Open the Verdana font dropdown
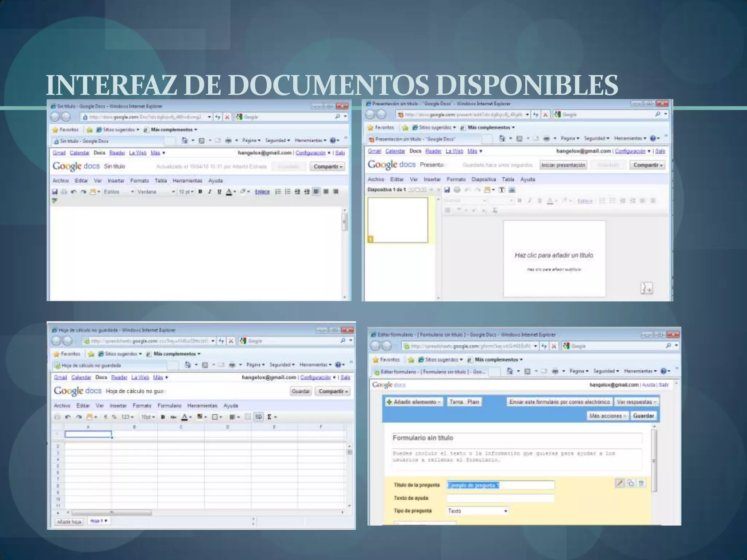The height and width of the screenshot is (560, 747). [x=156, y=192]
